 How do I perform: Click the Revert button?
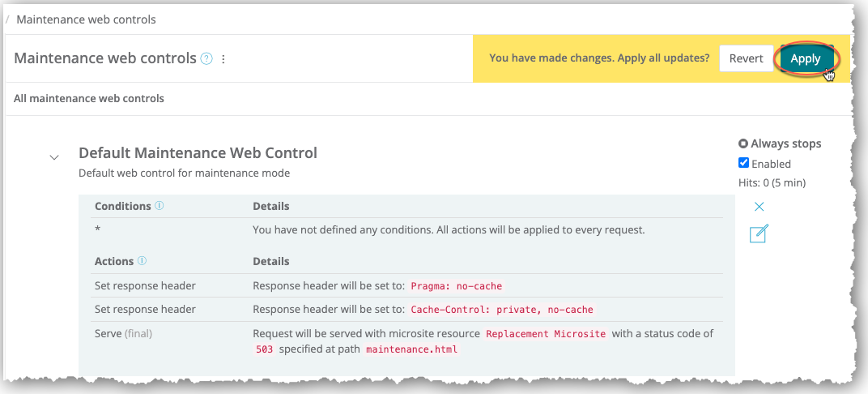746,58
